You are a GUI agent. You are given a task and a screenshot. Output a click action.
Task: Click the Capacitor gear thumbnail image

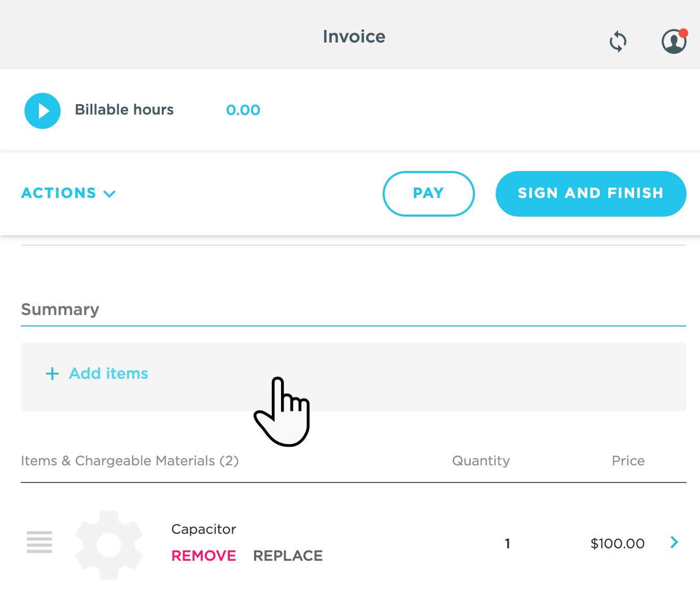click(x=109, y=545)
